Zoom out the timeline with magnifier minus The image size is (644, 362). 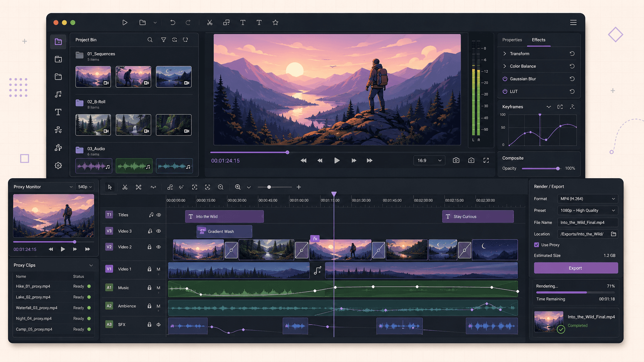(x=221, y=187)
